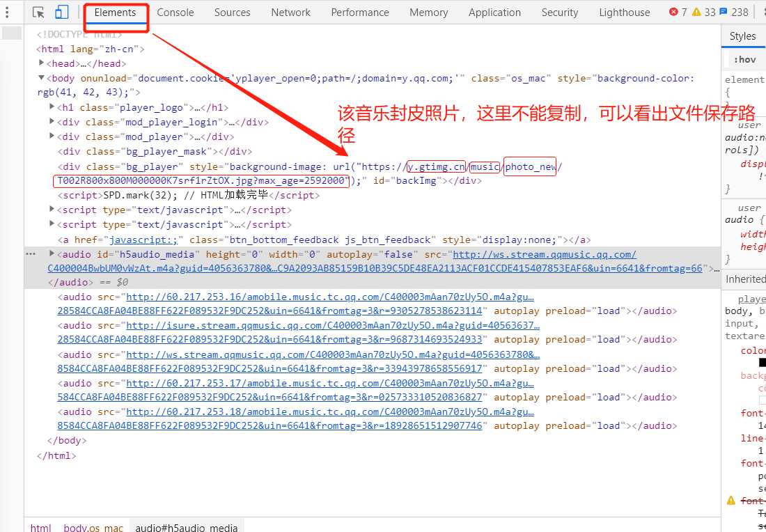
Task: Select the closing </html> tag line
Action: [x=56, y=456]
